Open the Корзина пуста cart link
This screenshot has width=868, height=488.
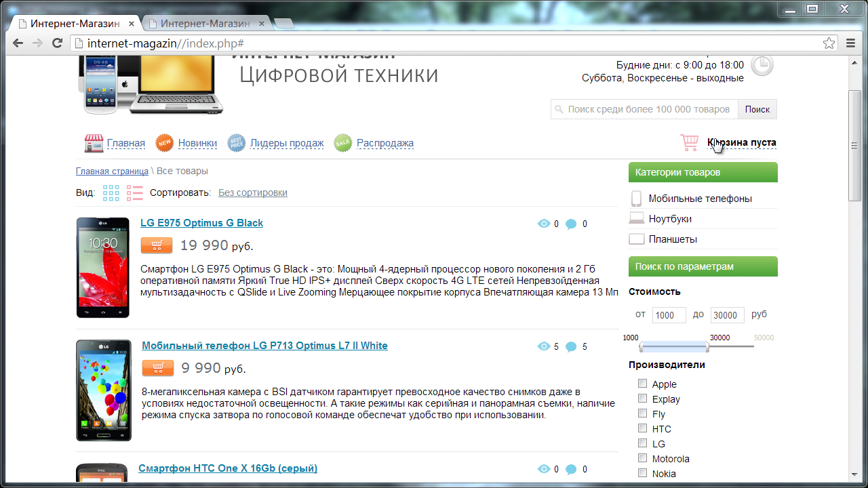[742, 142]
